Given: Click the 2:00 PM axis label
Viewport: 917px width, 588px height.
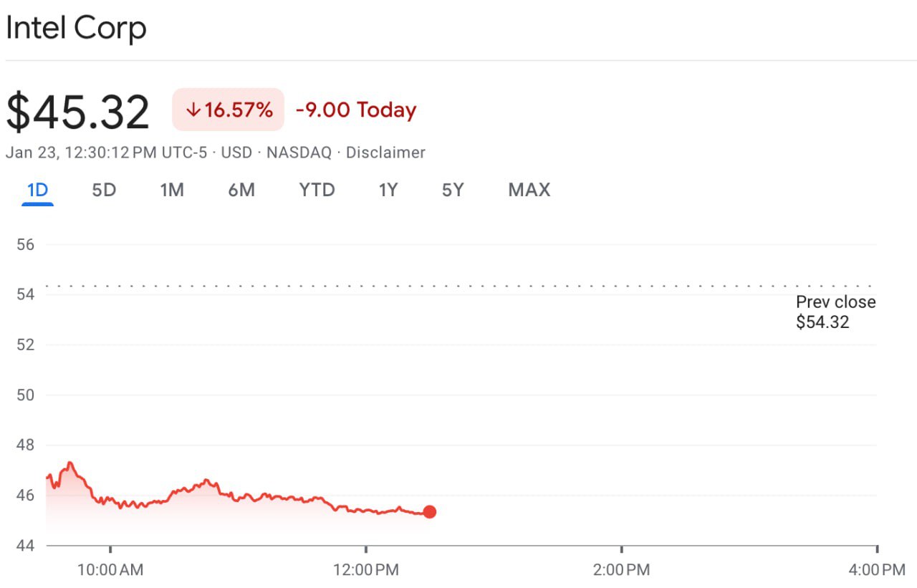Looking at the screenshot, I should (622, 570).
